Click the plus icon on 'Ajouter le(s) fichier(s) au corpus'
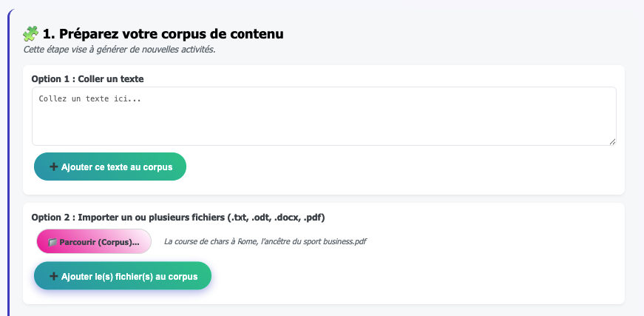Image resolution: width=644 pixels, height=316 pixels. (53, 277)
